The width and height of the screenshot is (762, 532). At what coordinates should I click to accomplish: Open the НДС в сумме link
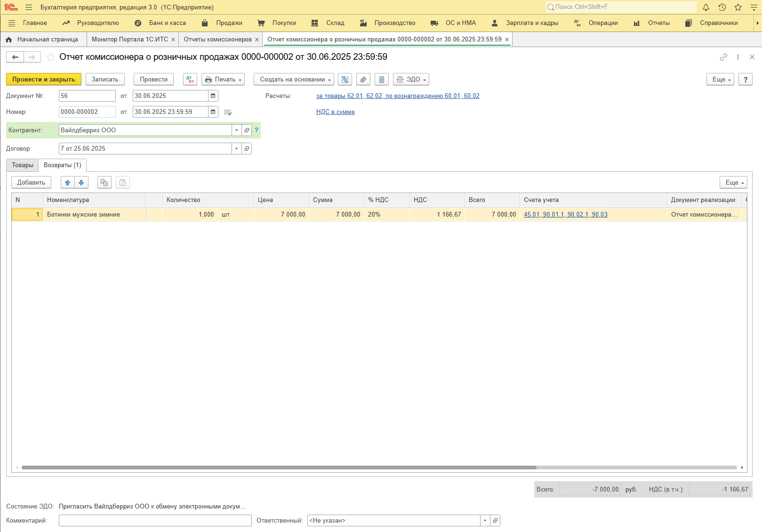click(335, 112)
